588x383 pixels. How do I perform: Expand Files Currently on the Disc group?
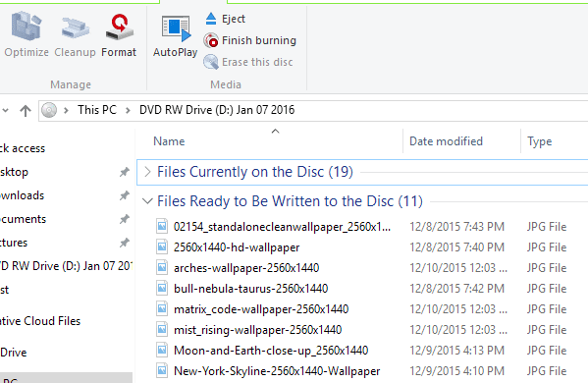[147, 172]
